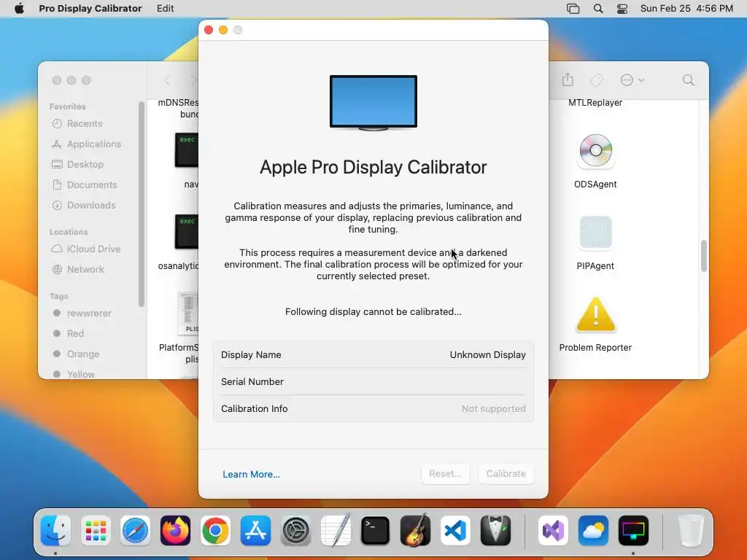Open Terminal from the Dock

(x=376, y=531)
